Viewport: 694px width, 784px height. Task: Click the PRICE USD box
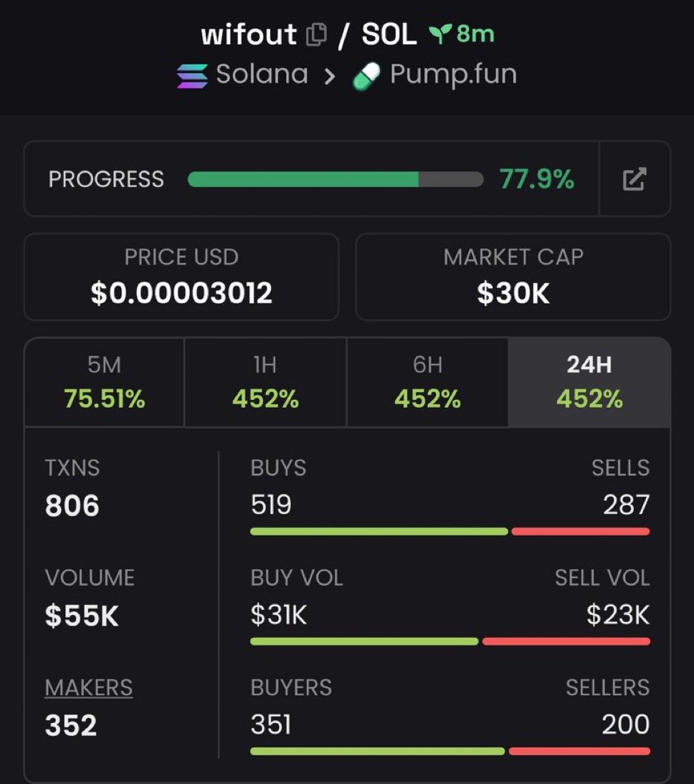click(181, 277)
